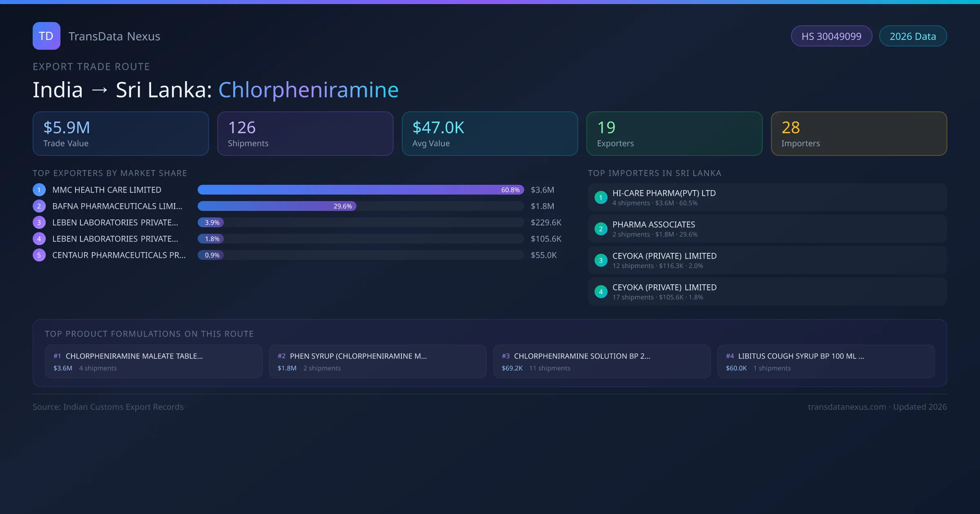Click importer rank 3 green circle
The height and width of the screenshot is (514, 980).
pyautogui.click(x=601, y=260)
